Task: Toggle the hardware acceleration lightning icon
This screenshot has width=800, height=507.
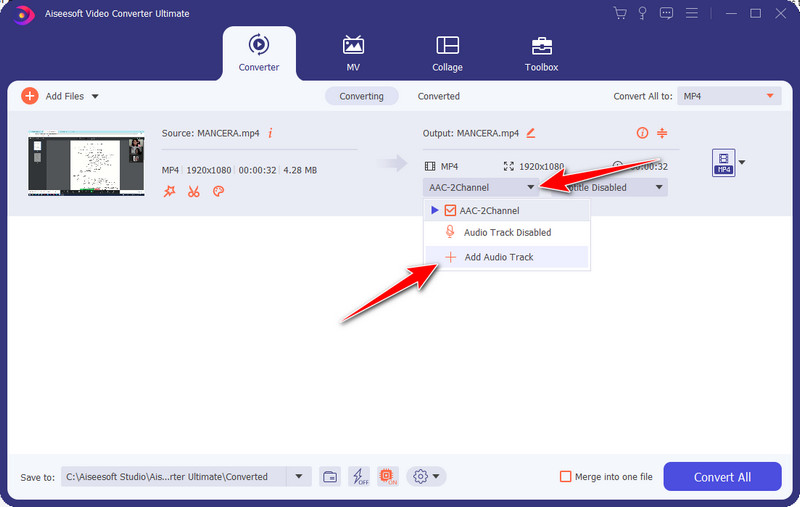Action: [x=359, y=477]
